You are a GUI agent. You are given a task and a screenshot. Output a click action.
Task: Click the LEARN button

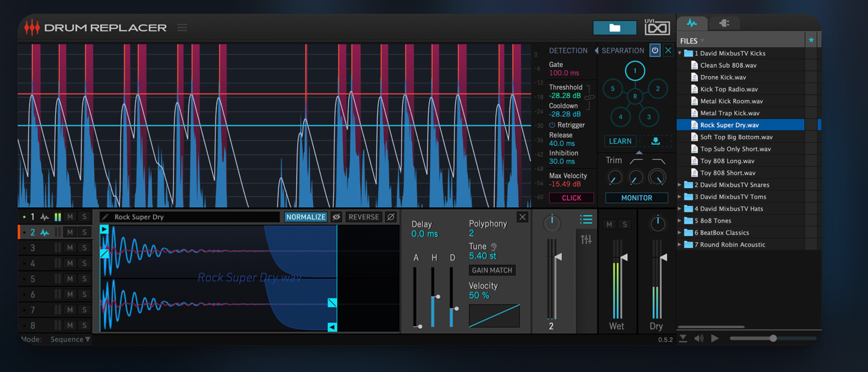pos(620,141)
